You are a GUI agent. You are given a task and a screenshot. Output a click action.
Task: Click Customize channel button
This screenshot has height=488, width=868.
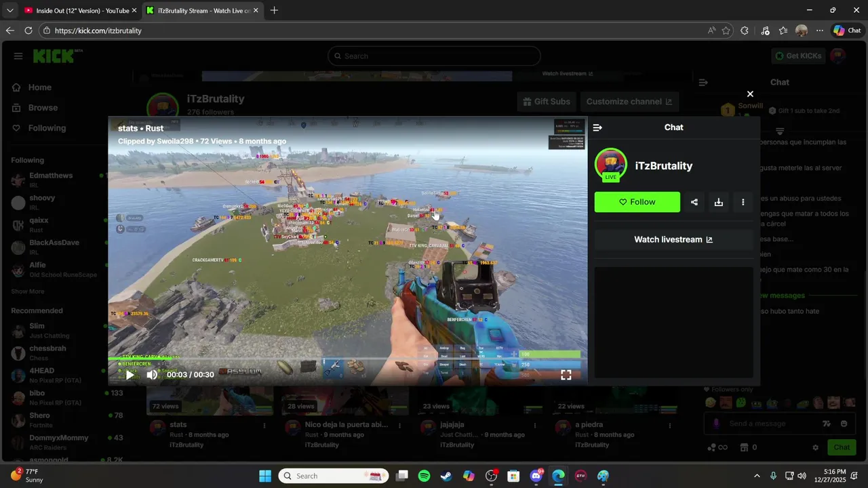coord(629,102)
